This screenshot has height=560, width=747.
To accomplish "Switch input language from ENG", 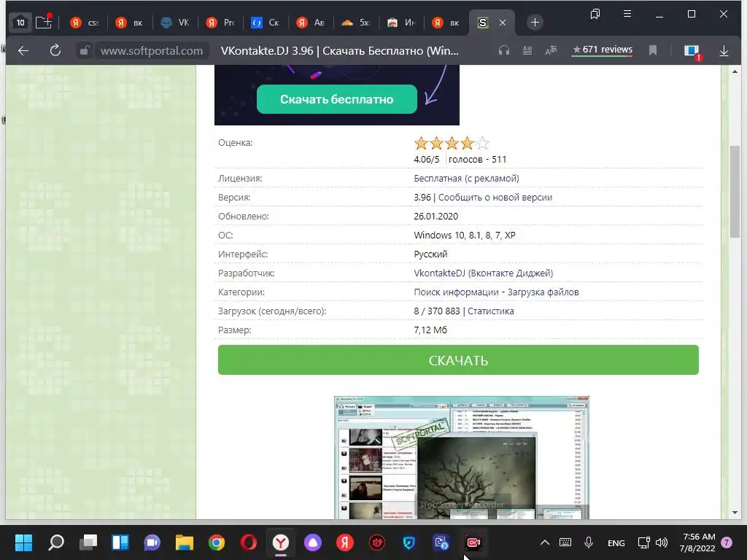I will click(x=616, y=542).
